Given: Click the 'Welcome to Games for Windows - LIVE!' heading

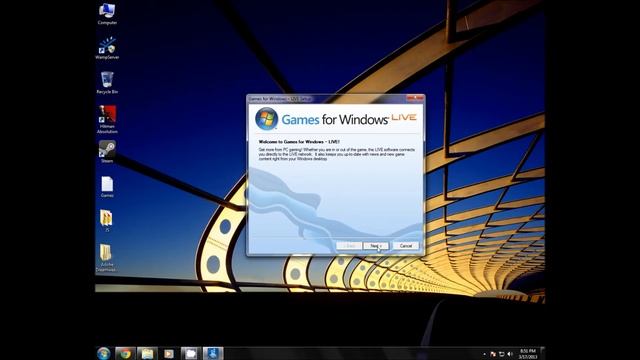Looking at the screenshot, I should click(299, 142).
